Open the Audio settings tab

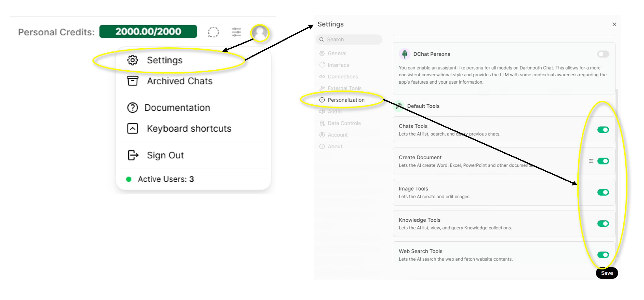[x=348, y=111]
